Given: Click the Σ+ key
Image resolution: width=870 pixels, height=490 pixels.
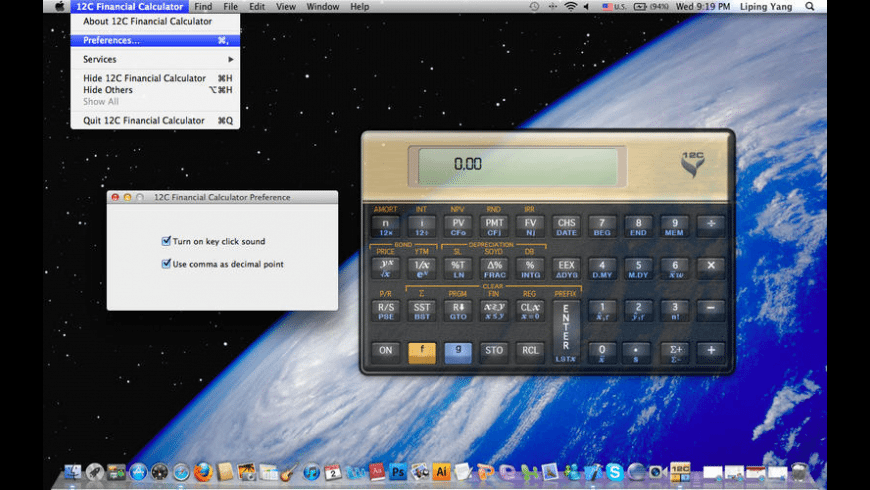Looking at the screenshot, I should [x=675, y=352].
